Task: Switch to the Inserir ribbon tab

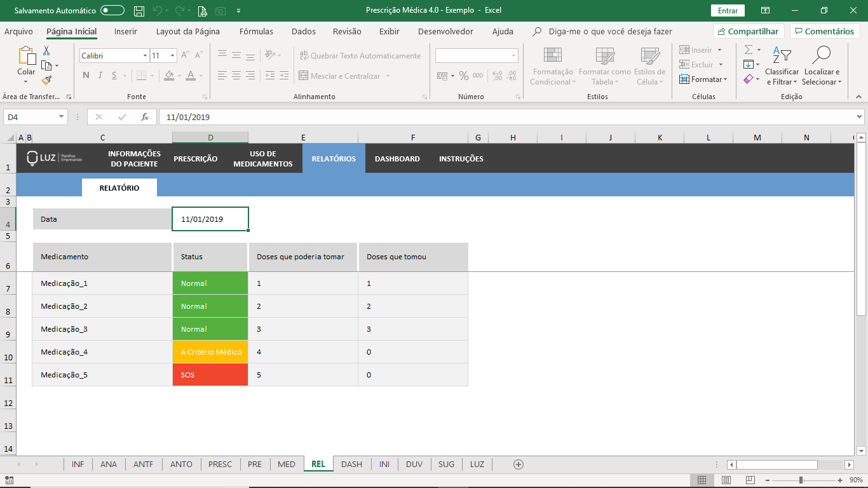Action: click(x=126, y=31)
